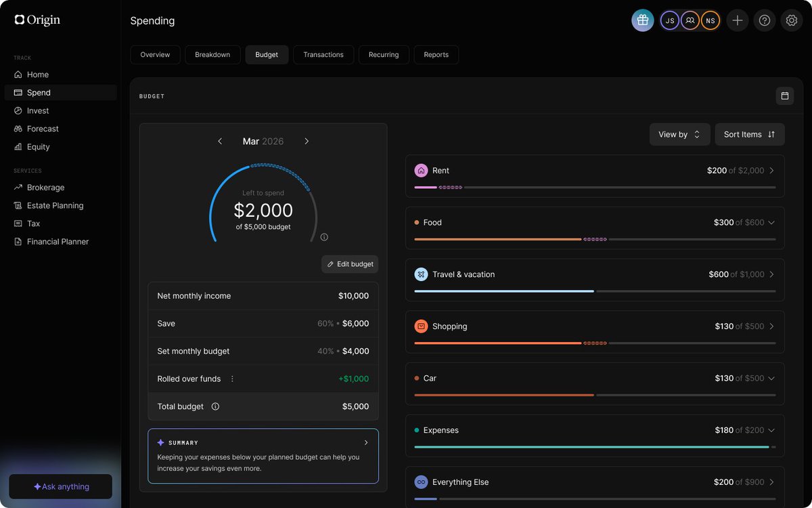This screenshot has width=812, height=508.
Task: Open Forecast in sidebar
Action: [x=61, y=129]
